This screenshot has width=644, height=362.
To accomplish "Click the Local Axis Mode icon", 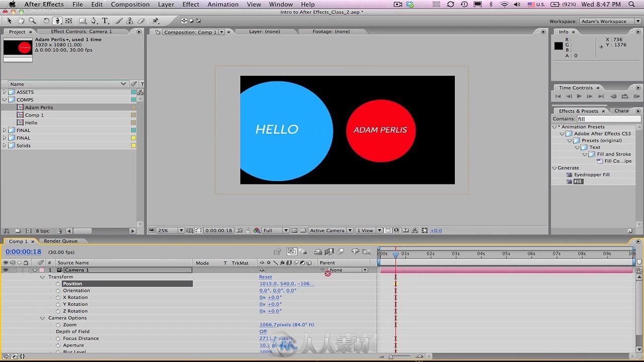I will [x=184, y=21].
